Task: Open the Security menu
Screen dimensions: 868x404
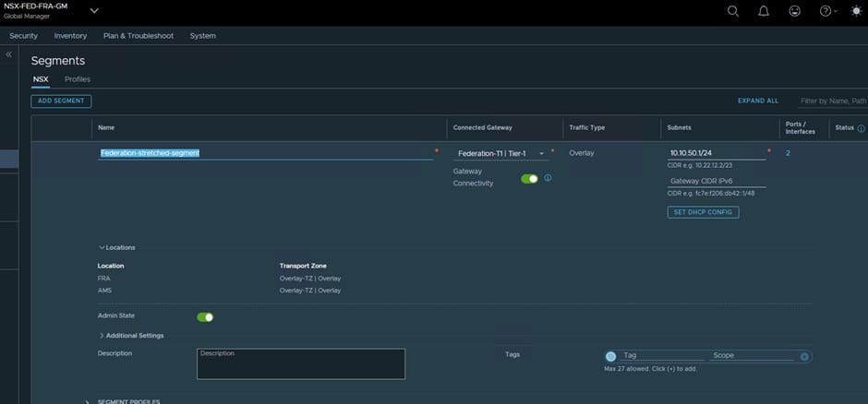Action: 23,35
